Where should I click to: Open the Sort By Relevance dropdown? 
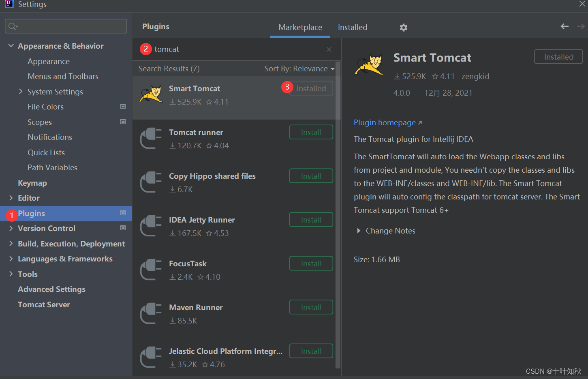click(299, 69)
